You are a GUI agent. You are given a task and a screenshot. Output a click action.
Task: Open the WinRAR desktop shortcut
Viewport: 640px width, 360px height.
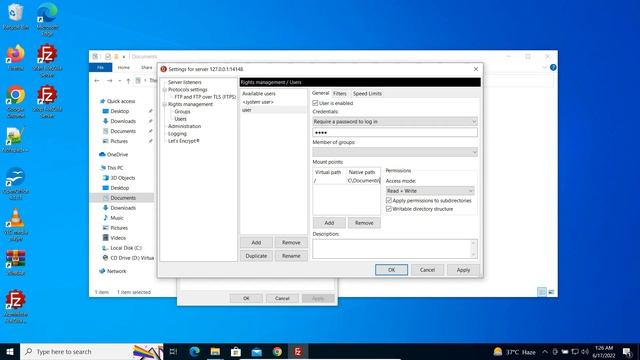point(16,262)
